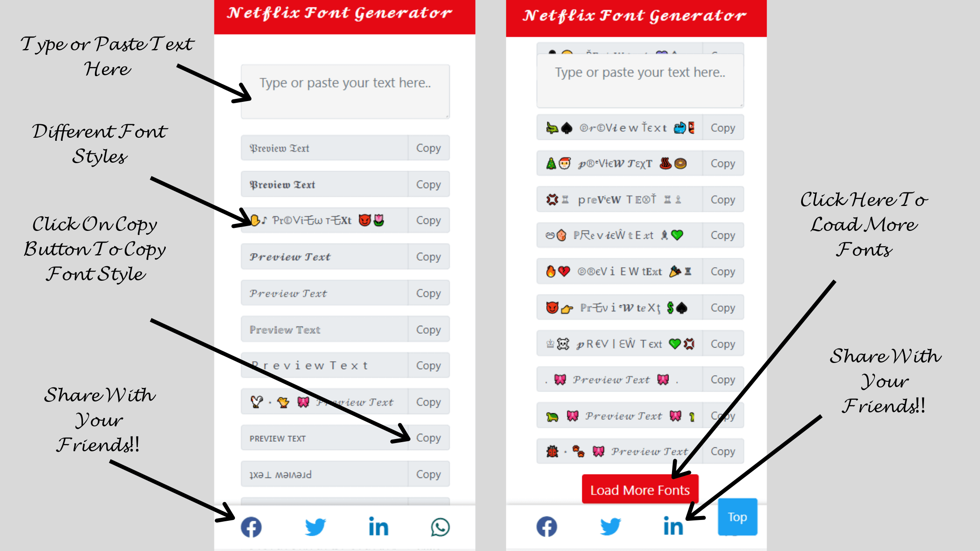Copy the small caps preview text font
980x551 pixels.
pos(429,437)
